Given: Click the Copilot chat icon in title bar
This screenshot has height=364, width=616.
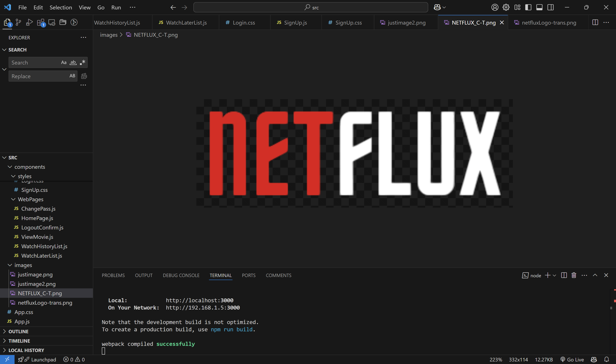Looking at the screenshot, I should [437, 7].
